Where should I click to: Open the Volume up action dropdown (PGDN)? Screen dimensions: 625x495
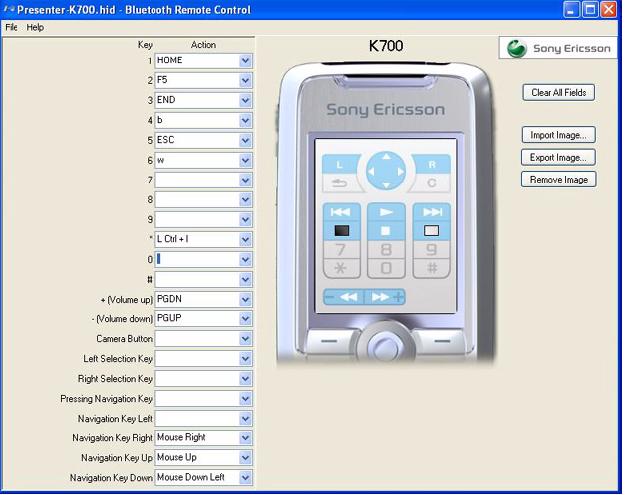tap(246, 299)
